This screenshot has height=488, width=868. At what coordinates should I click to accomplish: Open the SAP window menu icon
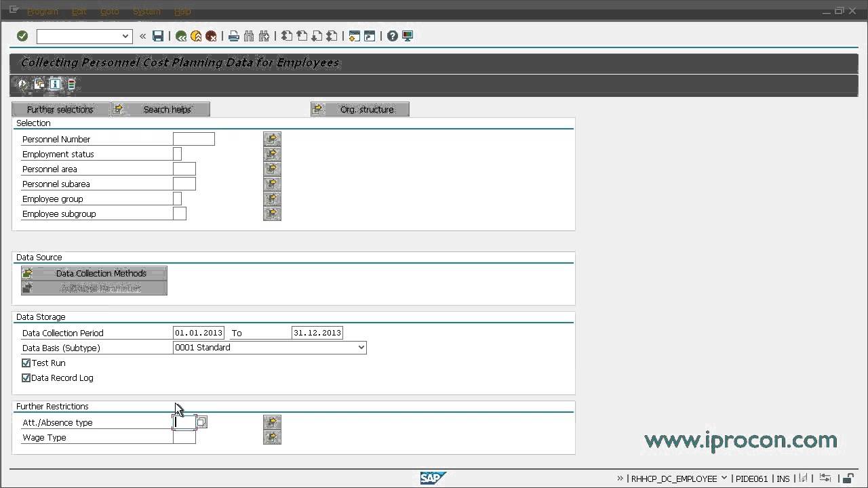pos(14,10)
